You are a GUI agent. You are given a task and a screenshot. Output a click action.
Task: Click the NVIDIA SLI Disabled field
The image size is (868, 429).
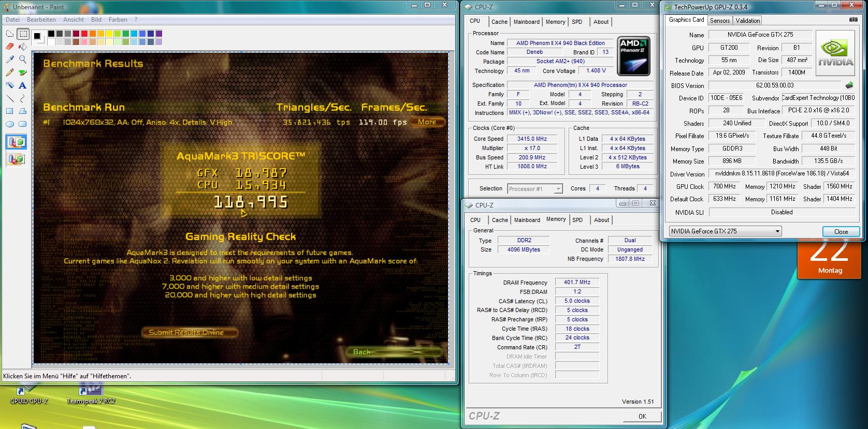coord(782,212)
